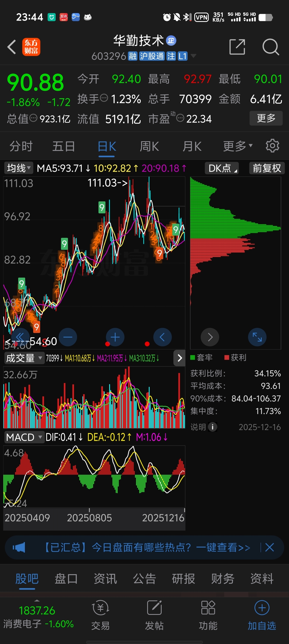Tap battery indicator in status bar
This screenshot has height=644, width=289.
[265, 17]
